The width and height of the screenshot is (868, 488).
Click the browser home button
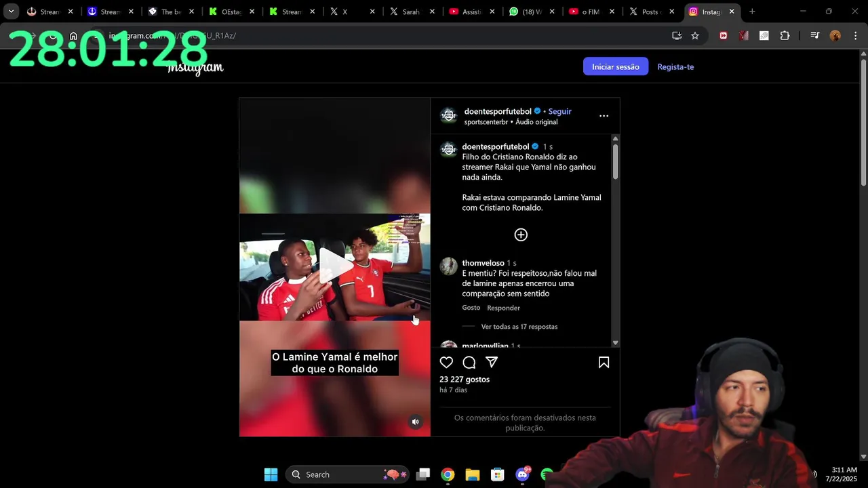click(x=73, y=36)
